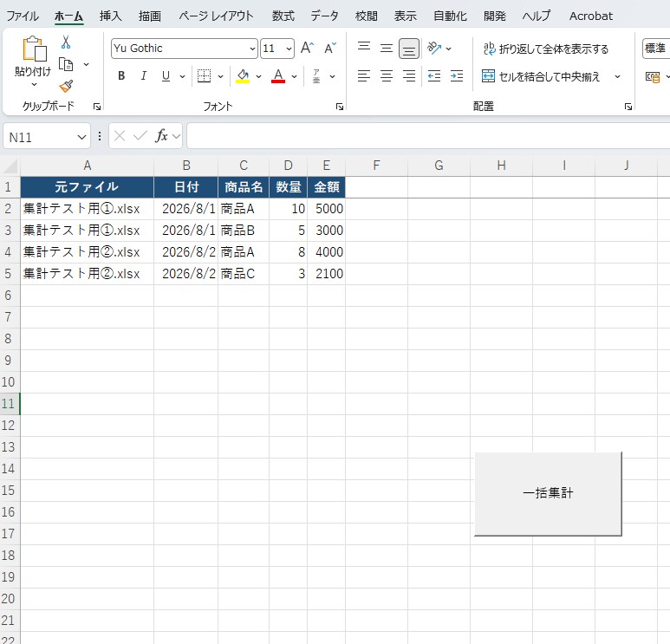The height and width of the screenshot is (644, 670).
Task: Click the formula bar input field
Action: (428, 136)
